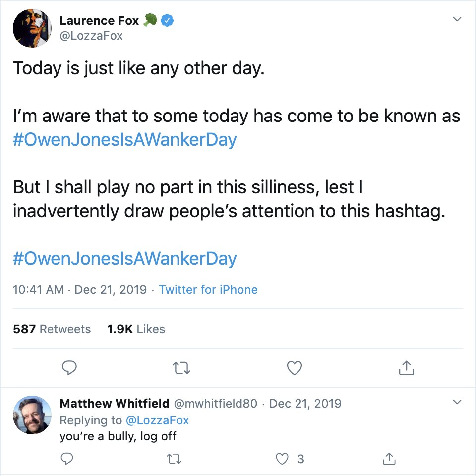
Task: Click the Twitter for iPhone source link
Action: pos(208,290)
